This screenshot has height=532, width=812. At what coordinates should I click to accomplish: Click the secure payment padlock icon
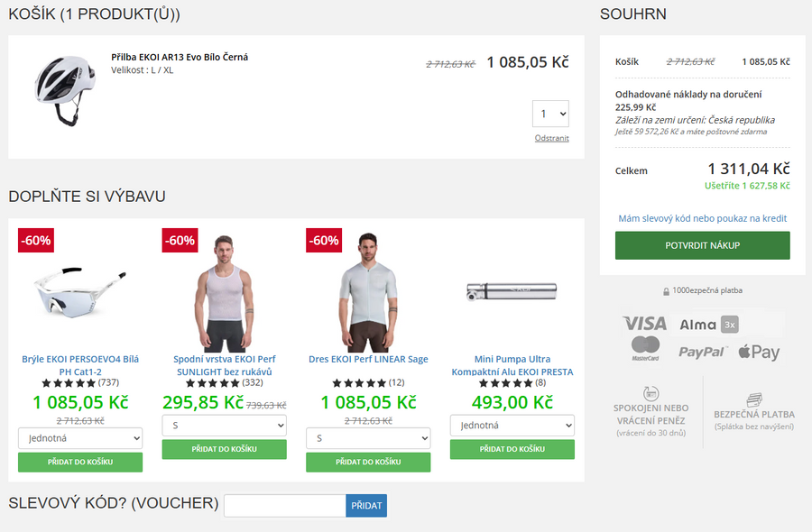coord(666,291)
